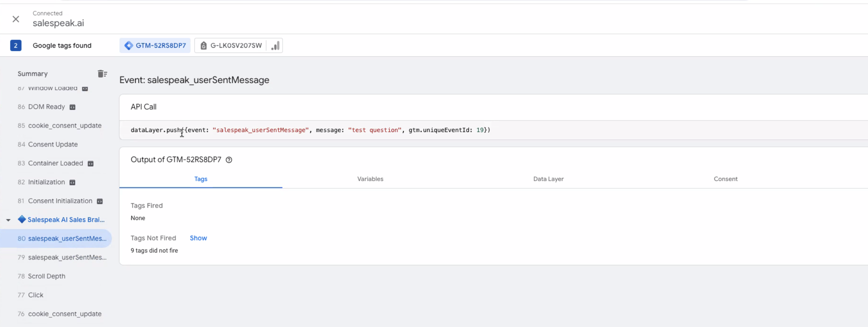This screenshot has height=327, width=868.
Task: Click the code icon beside Consent Initialization
Action: (x=100, y=201)
